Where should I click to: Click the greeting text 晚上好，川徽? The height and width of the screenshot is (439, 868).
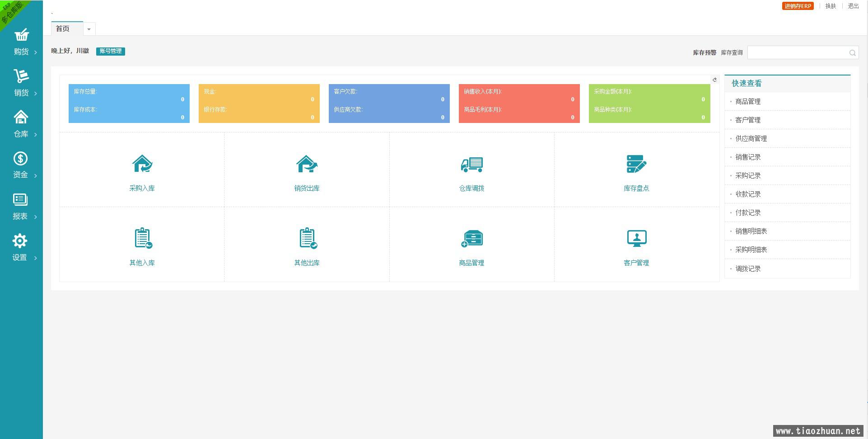[x=70, y=51]
